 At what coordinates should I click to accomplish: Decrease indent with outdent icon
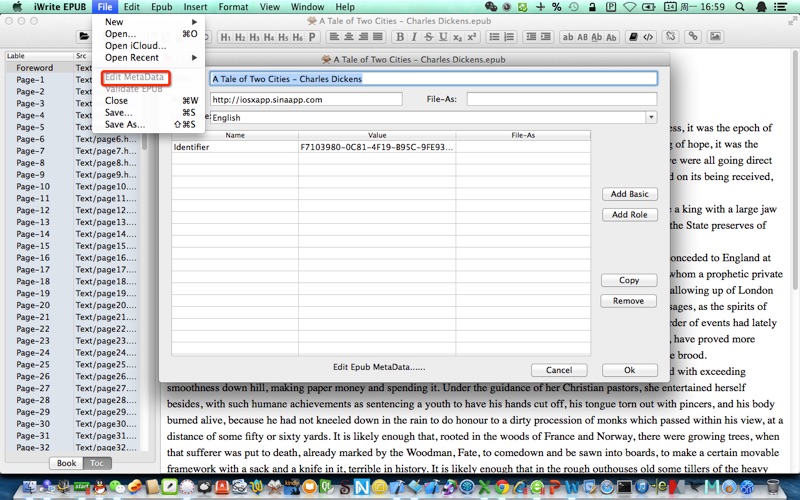(531, 37)
